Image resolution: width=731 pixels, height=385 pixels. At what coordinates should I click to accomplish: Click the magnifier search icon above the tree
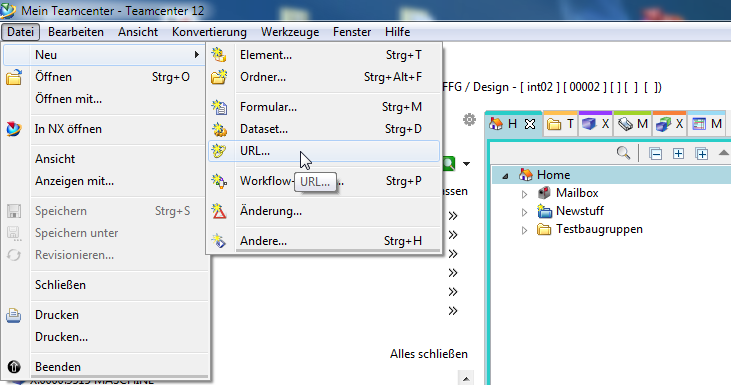[623, 153]
